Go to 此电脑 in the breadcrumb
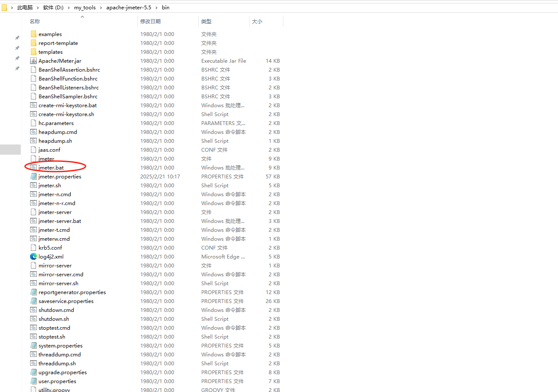The height and width of the screenshot is (392, 558). click(25, 8)
